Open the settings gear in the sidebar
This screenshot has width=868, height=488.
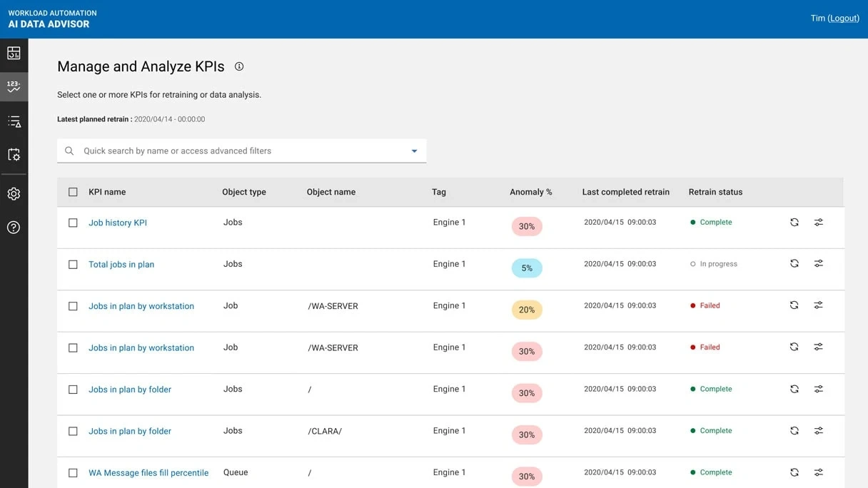(x=14, y=194)
